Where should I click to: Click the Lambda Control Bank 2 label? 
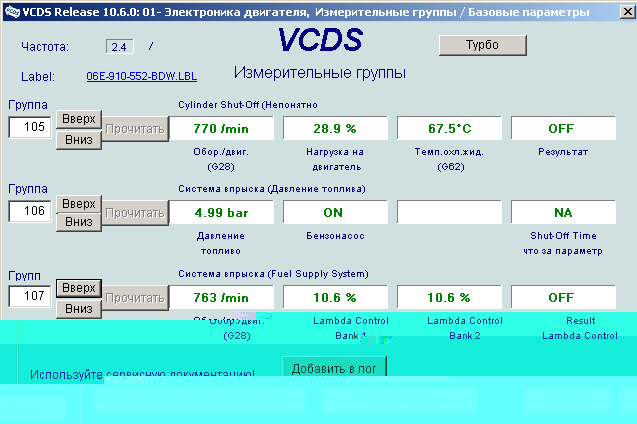pos(465,328)
